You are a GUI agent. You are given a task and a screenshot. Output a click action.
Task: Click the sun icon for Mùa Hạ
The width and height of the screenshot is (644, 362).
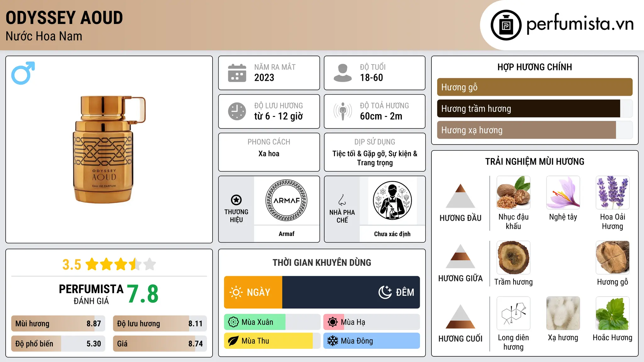[333, 322]
